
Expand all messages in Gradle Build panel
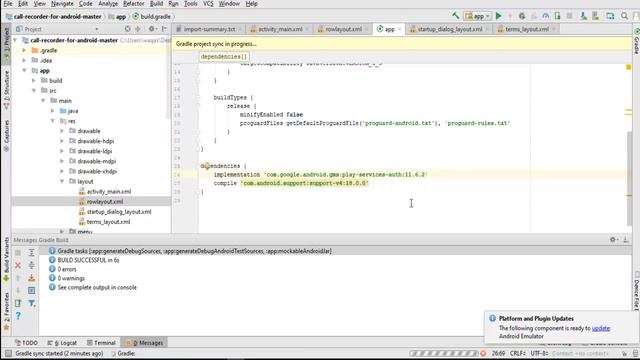click(31, 253)
